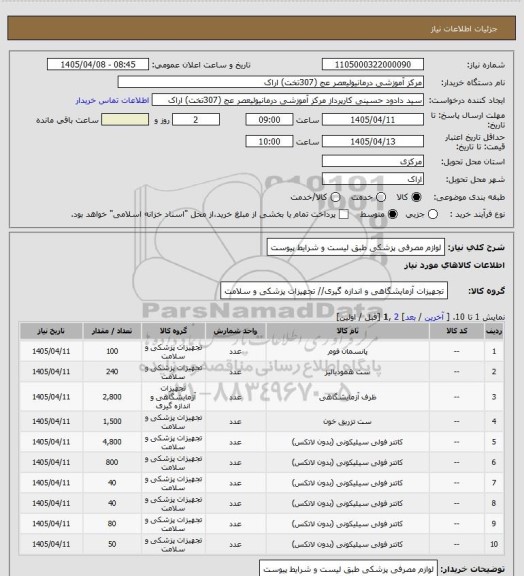
Task: Click the کد کالا column header
Action: pos(456,331)
